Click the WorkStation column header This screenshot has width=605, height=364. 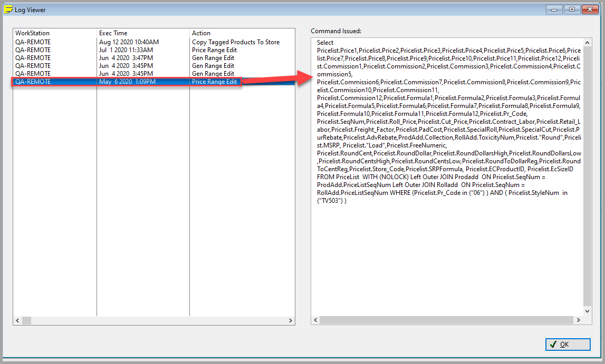54,33
